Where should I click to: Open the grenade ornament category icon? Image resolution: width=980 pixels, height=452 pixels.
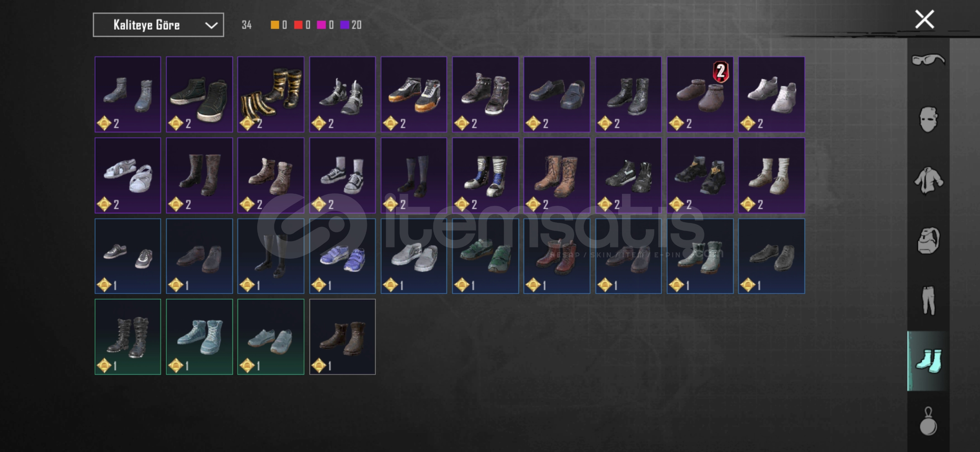pos(928,421)
